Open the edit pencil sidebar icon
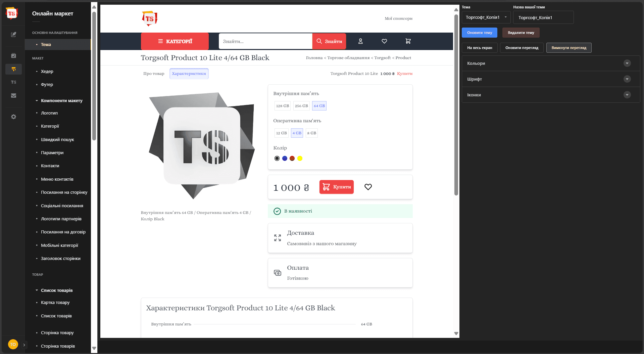Image resolution: width=644 pixels, height=354 pixels. click(13, 34)
